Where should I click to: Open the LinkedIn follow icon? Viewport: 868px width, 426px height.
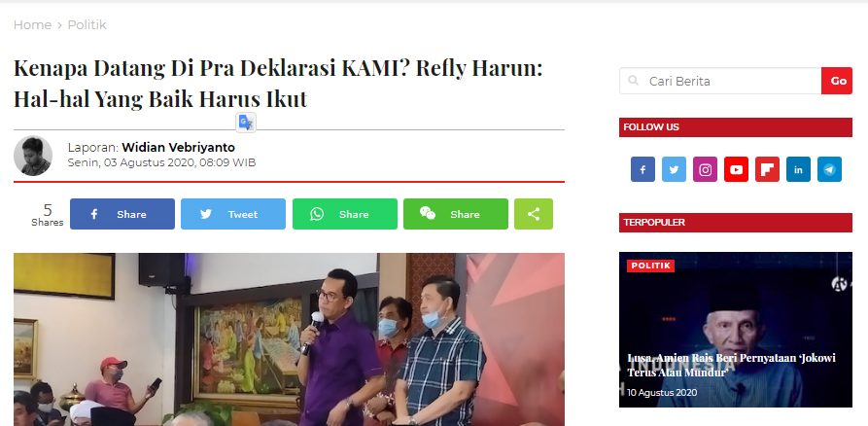pos(798,169)
